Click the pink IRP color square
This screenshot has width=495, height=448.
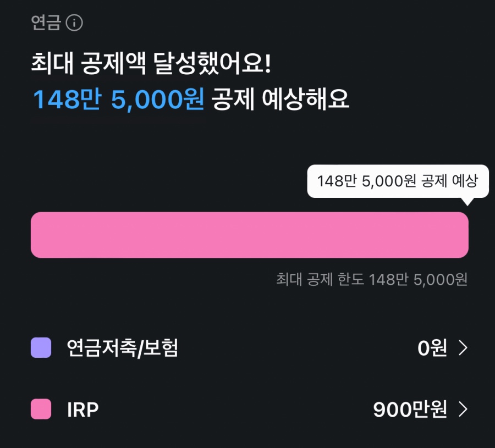pos(41,410)
